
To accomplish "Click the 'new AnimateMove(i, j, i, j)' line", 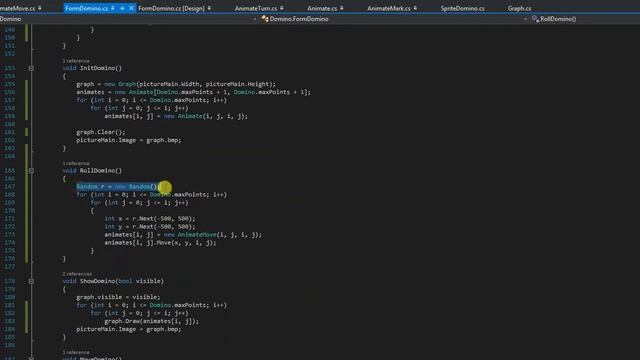I will [183, 235].
